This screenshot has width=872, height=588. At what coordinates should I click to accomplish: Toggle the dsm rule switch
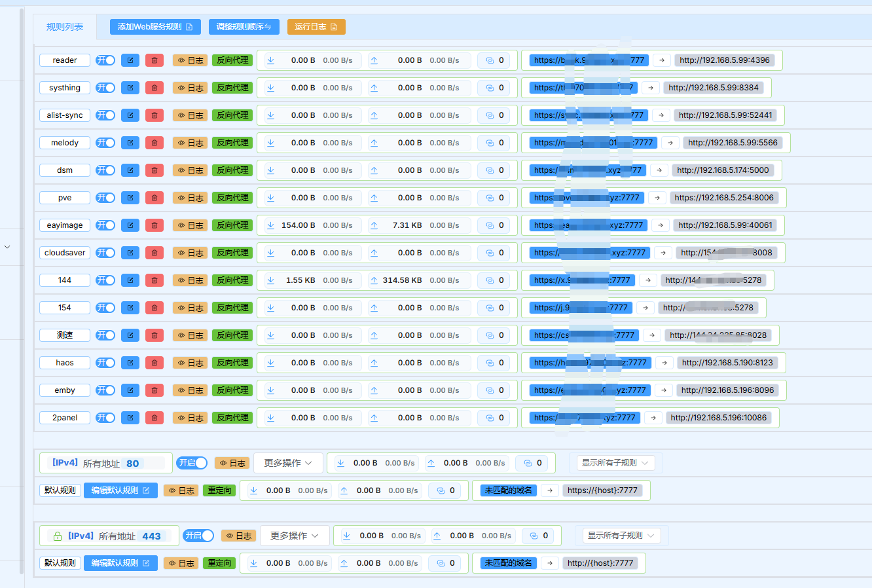click(x=105, y=170)
